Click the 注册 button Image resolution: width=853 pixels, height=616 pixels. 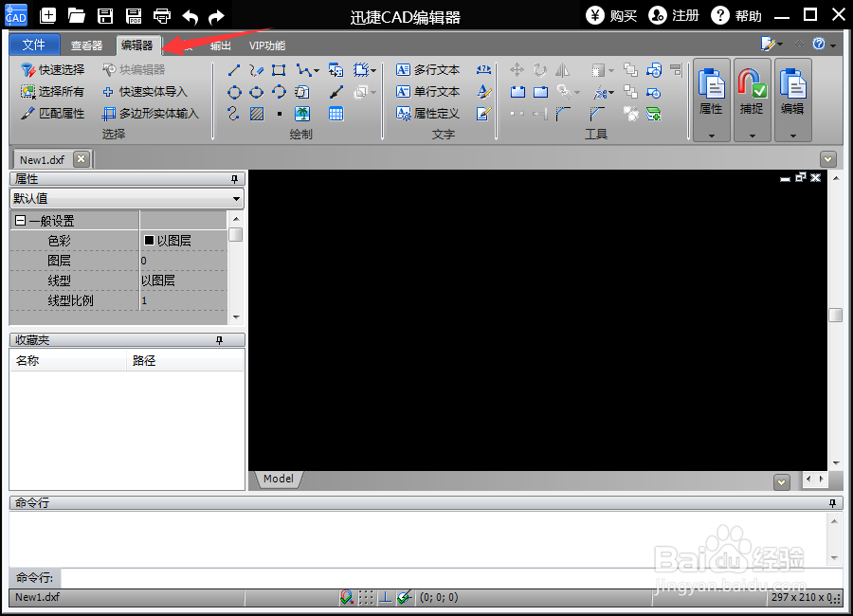[674, 16]
